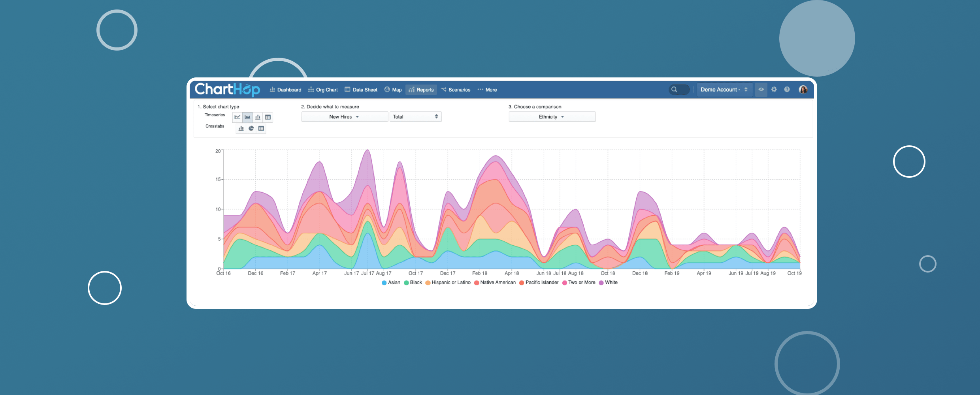The image size is (980, 395).
Task: Click the search field in header
Action: (679, 90)
